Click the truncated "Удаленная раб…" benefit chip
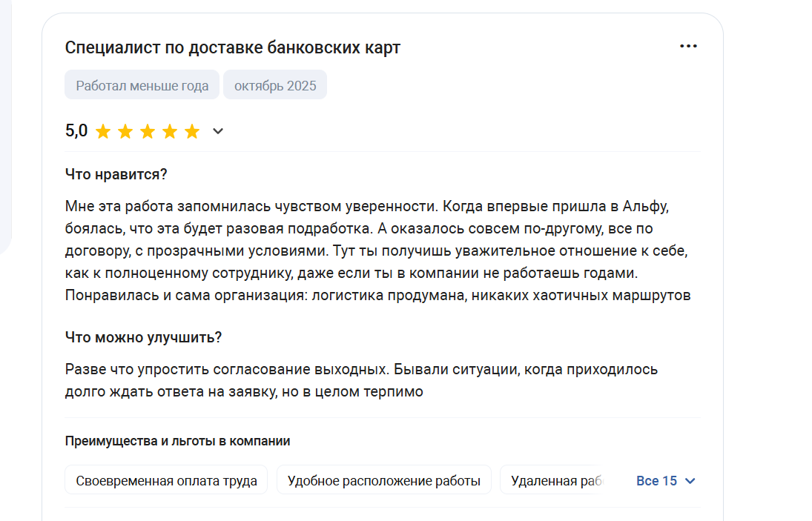Image resolution: width=812 pixels, height=521 pixels. click(553, 481)
